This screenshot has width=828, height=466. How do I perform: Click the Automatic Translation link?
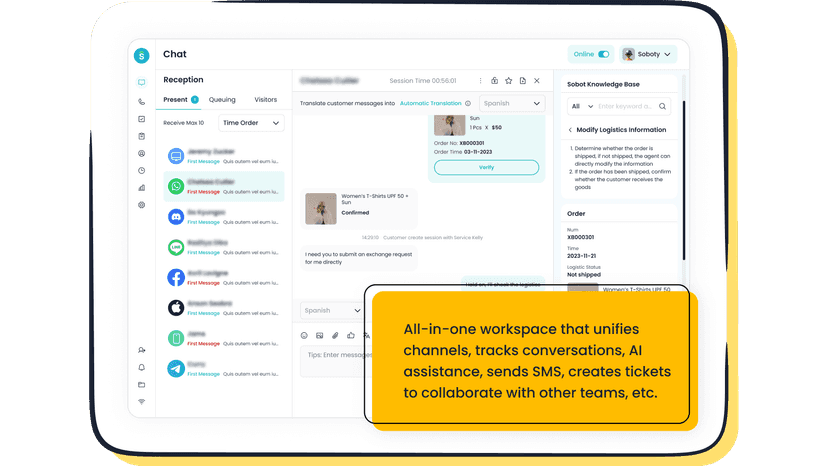point(430,104)
